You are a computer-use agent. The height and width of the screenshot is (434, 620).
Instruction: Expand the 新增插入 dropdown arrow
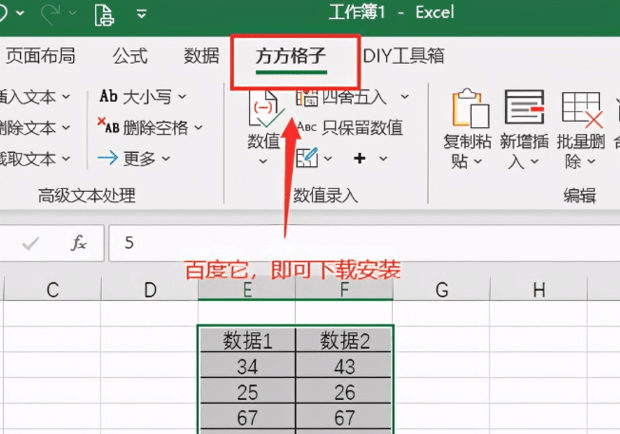tap(535, 161)
